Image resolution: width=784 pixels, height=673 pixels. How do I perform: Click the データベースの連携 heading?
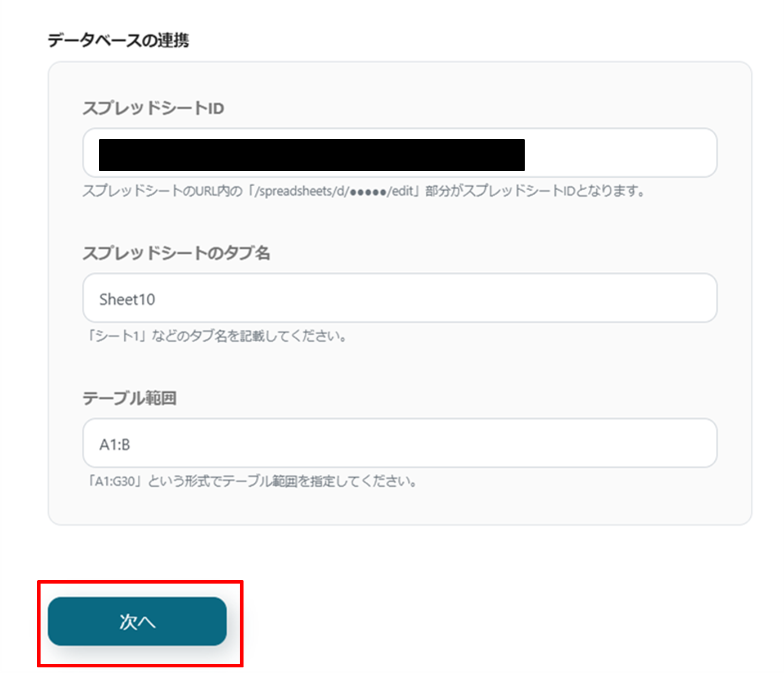click(x=118, y=41)
